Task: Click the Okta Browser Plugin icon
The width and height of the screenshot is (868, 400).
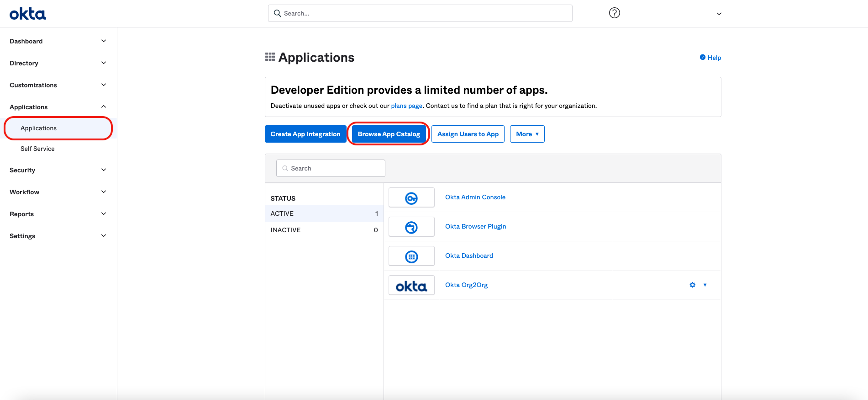Action: [411, 227]
